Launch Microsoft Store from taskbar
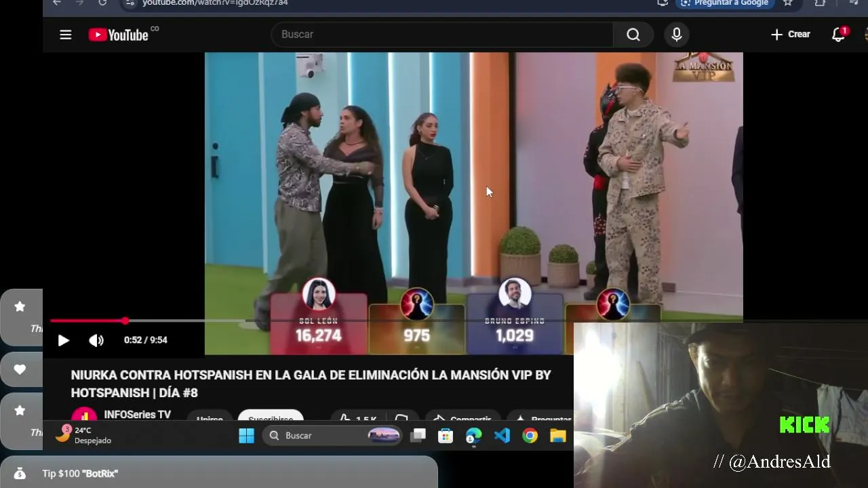 coord(446,436)
